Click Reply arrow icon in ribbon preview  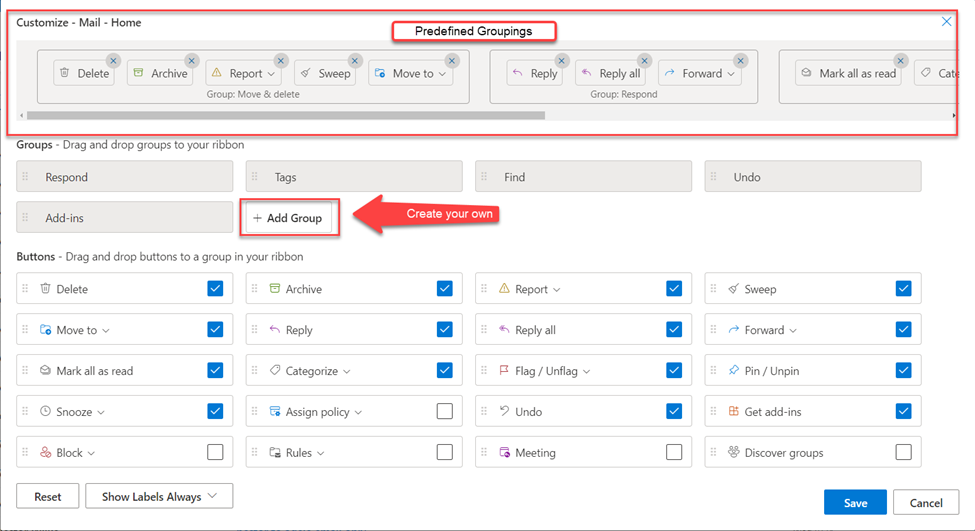517,73
